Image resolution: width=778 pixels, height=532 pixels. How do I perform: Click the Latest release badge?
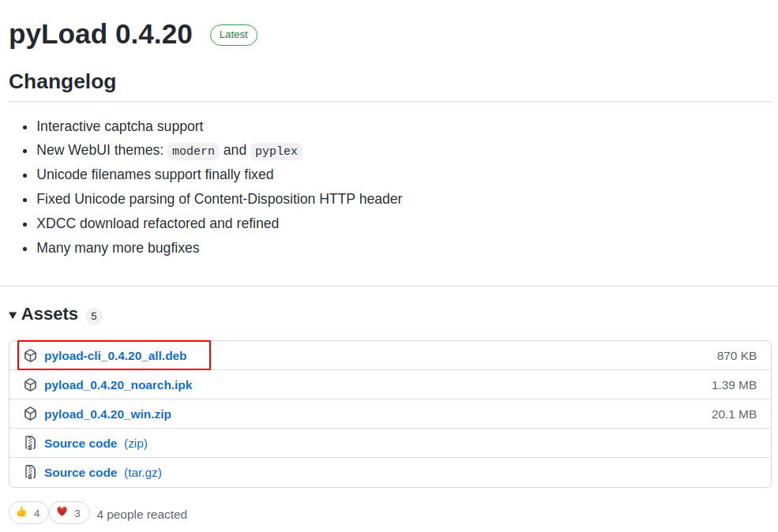(x=233, y=34)
